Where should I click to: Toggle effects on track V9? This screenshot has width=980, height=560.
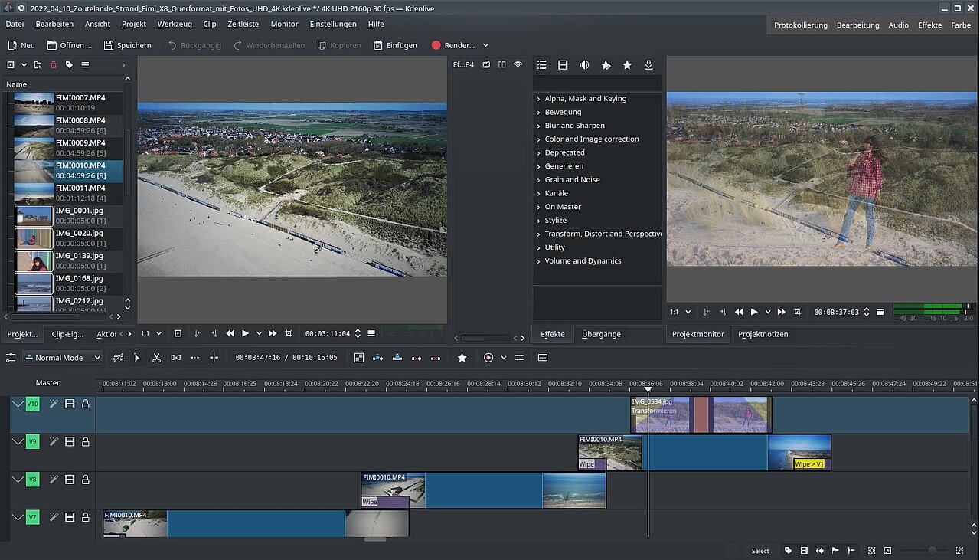[x=54, y=441]
